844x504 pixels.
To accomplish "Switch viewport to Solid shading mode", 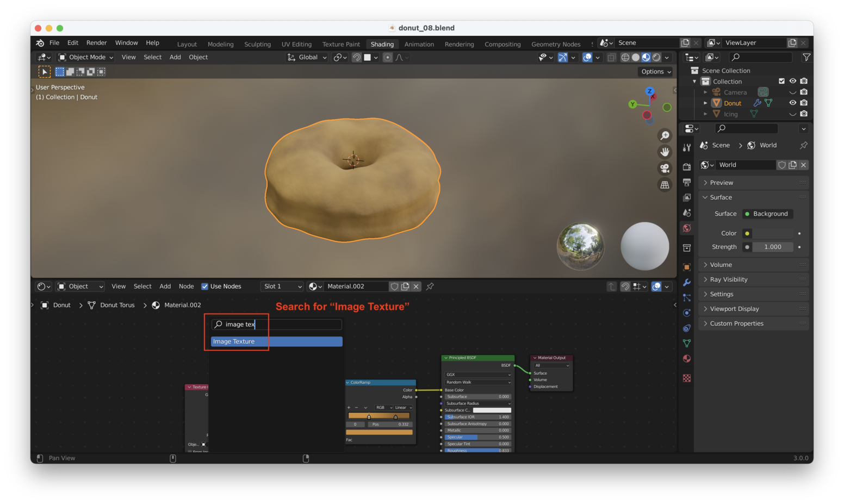I will pyautogui.click(x=635, y=57).
